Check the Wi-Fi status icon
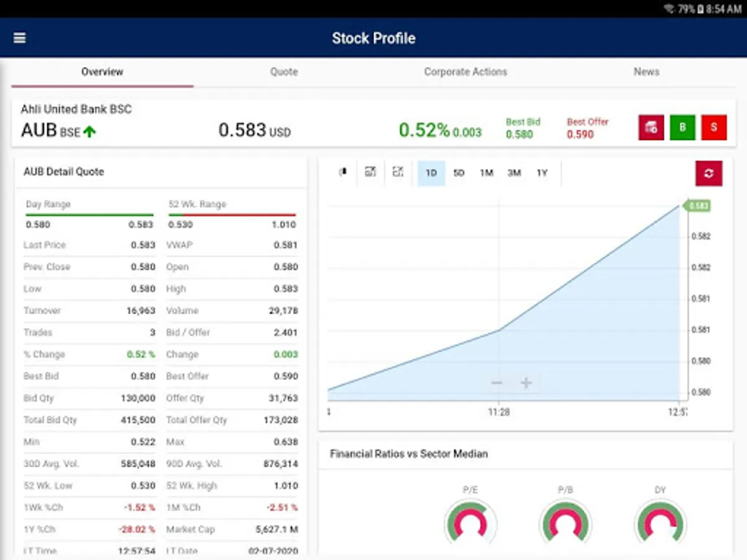Viewport: 747px width, 560px height. [x=669, y=9]
